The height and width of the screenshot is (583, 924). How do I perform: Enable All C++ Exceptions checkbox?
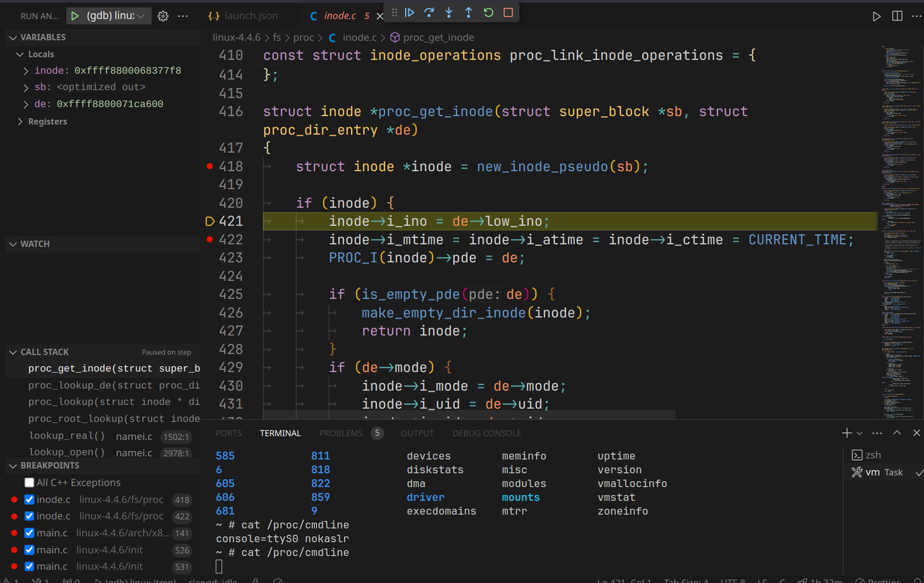click(30, 483)
